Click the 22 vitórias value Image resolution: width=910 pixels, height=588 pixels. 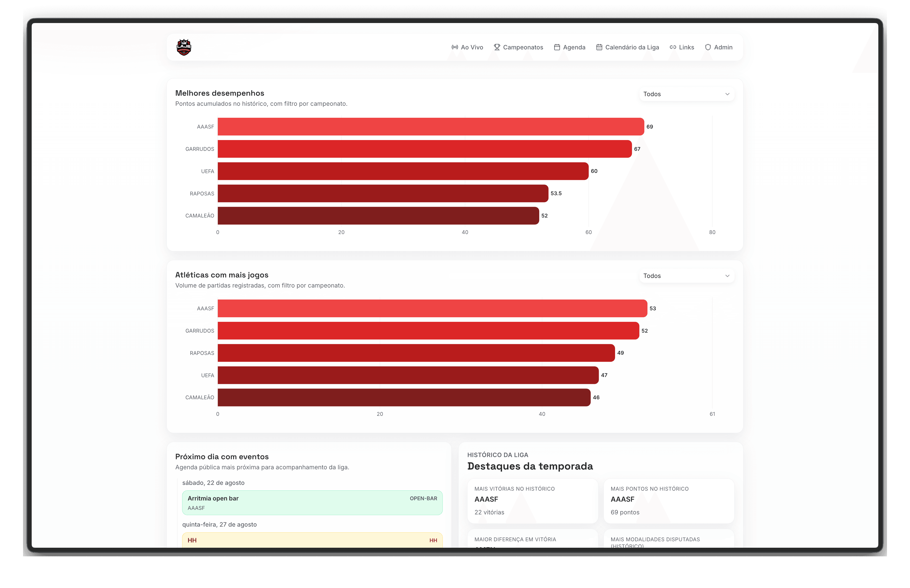[x=489, y=512]
